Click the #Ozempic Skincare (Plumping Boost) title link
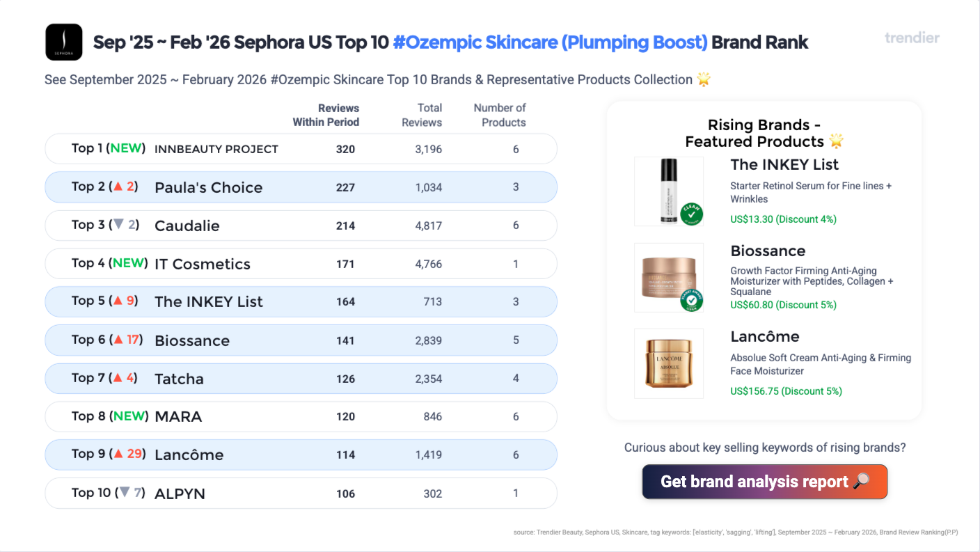 [550, 42]
